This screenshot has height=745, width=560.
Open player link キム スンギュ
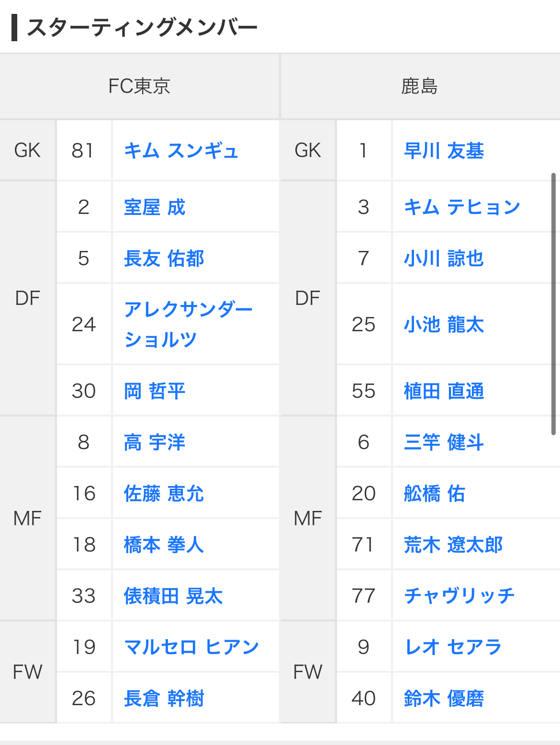point(181,151)
